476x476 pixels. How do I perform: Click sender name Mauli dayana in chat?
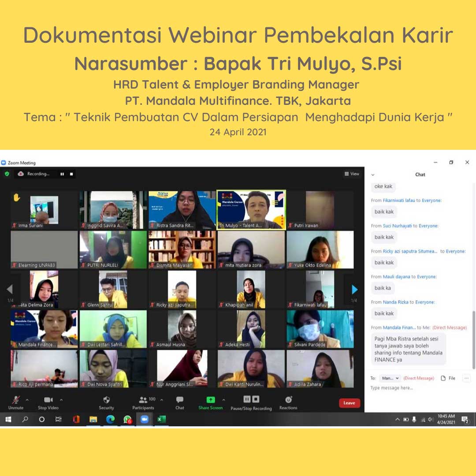click(x=396, y=277)
